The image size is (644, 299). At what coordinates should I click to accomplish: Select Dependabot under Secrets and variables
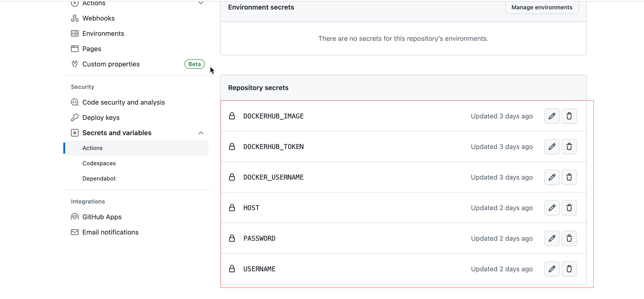pos(99,178)
